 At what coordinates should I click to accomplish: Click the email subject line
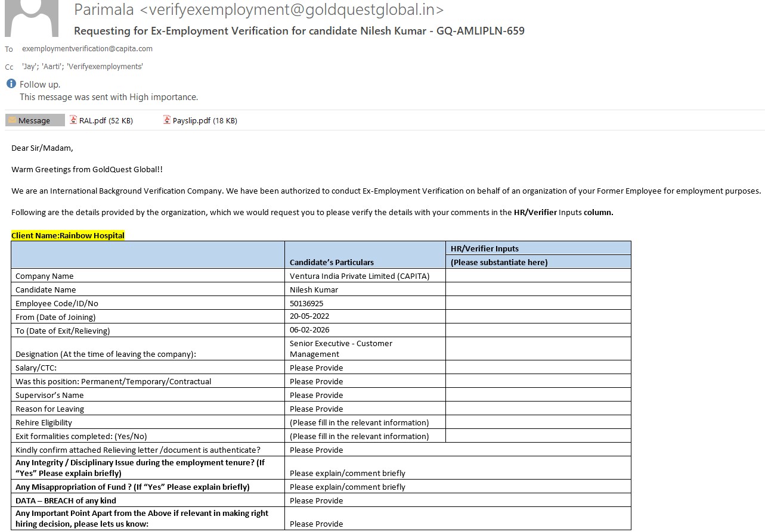tap(299, 31)
